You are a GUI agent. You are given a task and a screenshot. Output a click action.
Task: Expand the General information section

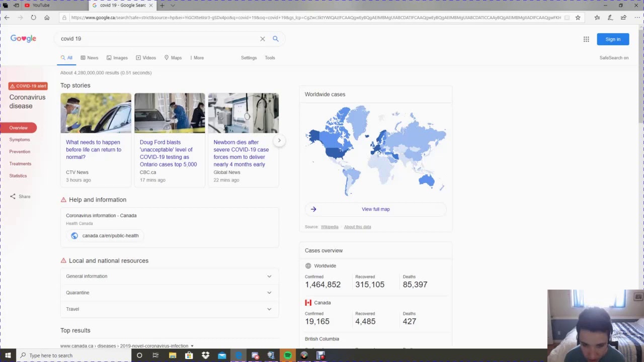tap(170, 276)
